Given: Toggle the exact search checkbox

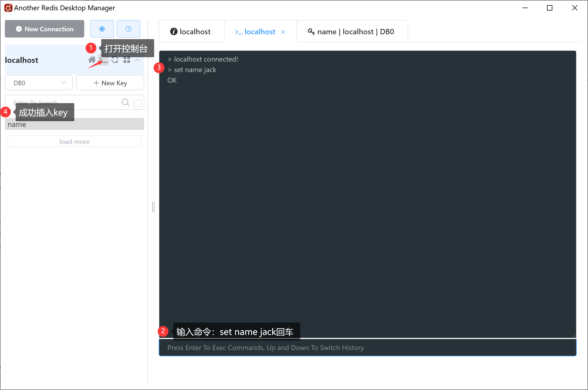Looking at the screenshot, I should [137, 103].
